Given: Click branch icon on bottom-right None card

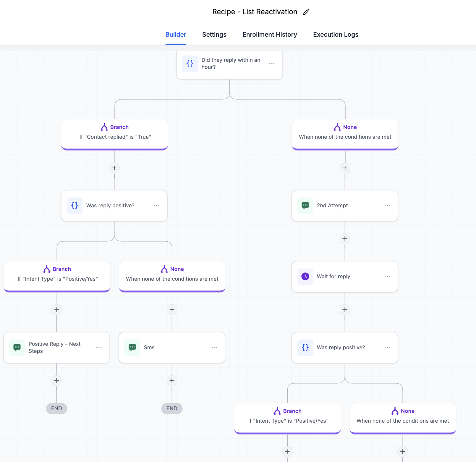Looking at the screenshot, I should [x=395, y=411].
